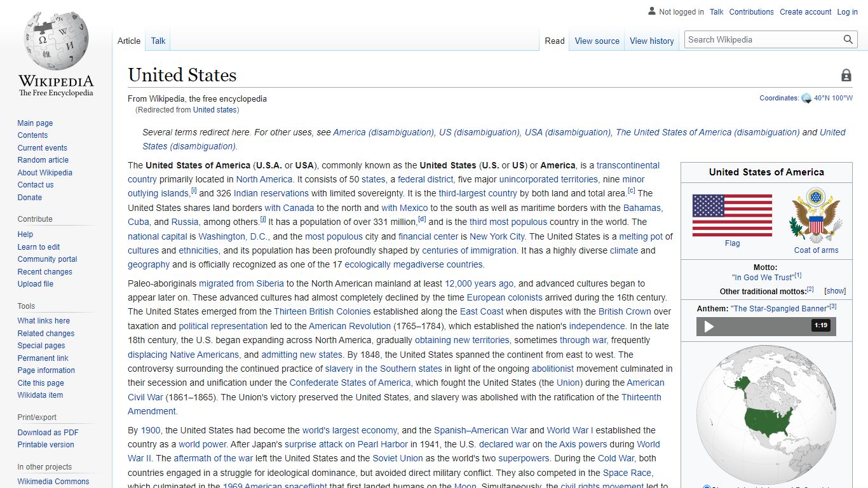Click the 'United states' redirect link
The height and width of the screenshot is (488, 868).
[x=215, y=110]
